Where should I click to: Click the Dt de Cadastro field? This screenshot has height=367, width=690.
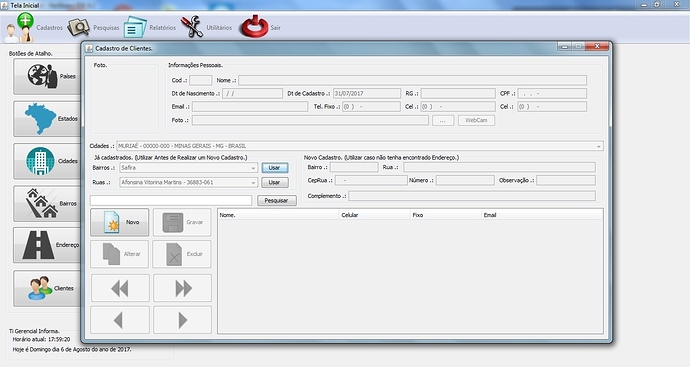(x=367, y=93)
